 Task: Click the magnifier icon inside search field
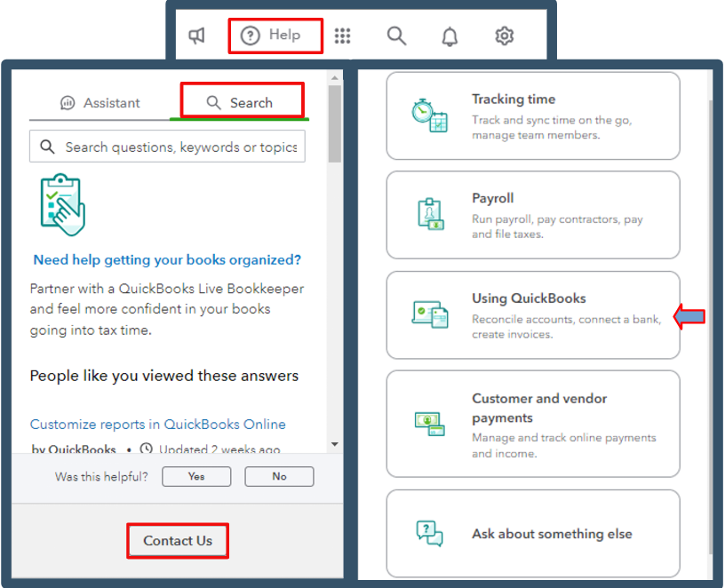pyautogui.click(x=47, y=147)
